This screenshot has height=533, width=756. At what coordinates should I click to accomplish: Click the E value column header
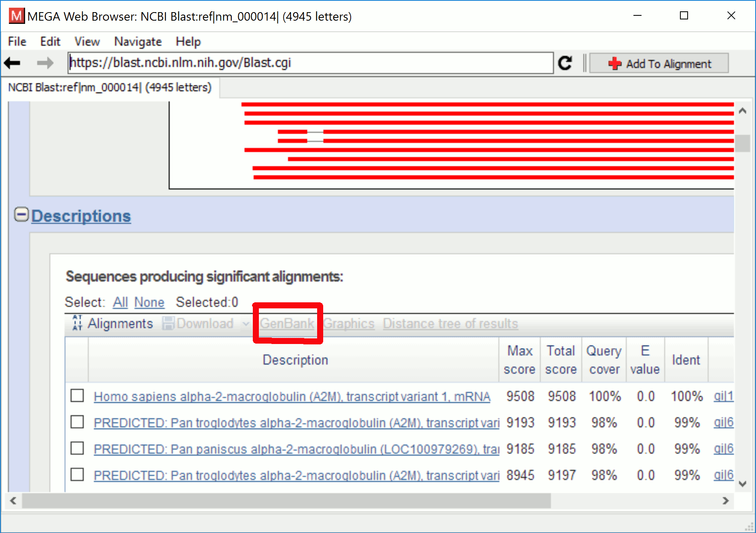pos(645,360)
